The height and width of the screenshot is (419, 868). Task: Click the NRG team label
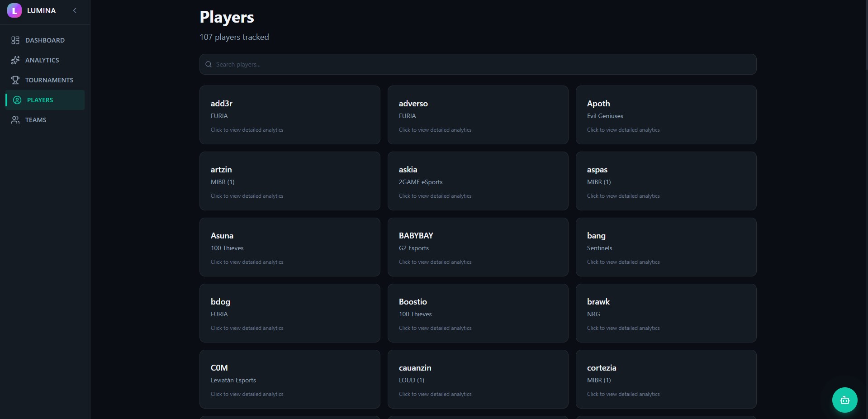593,314
